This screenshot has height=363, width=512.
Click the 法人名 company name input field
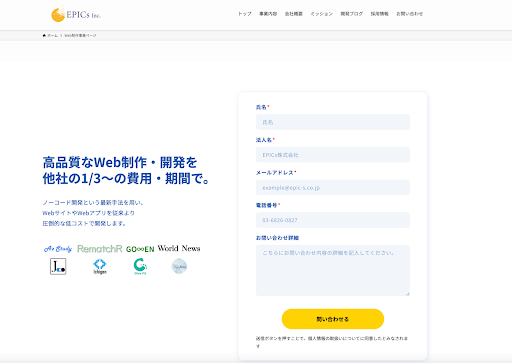tap(333, 155)
